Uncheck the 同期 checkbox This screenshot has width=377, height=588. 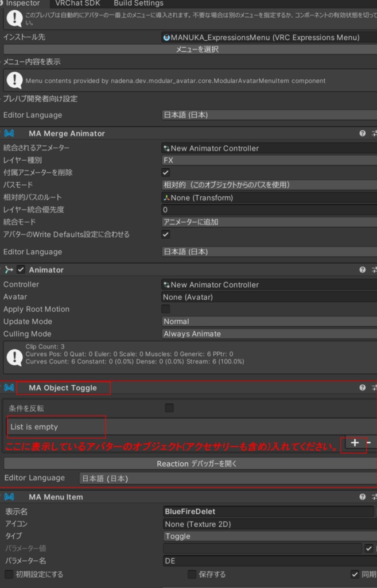pos(355,574)
